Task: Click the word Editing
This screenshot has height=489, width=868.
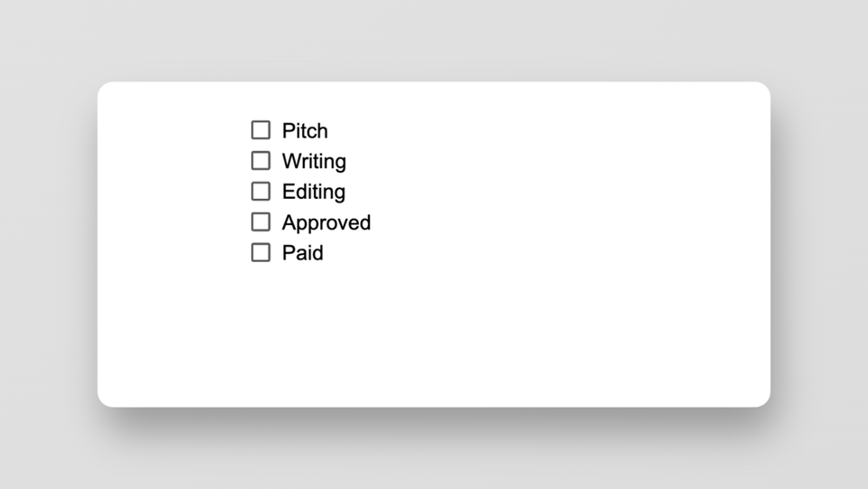Action: click(313, 193)
